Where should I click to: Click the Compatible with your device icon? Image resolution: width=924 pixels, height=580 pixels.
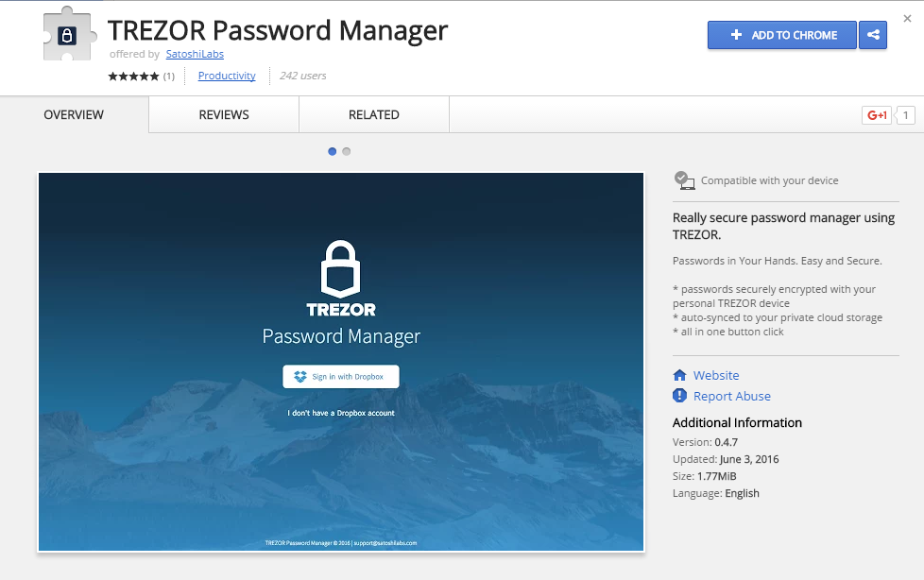[x=683, y=179]
